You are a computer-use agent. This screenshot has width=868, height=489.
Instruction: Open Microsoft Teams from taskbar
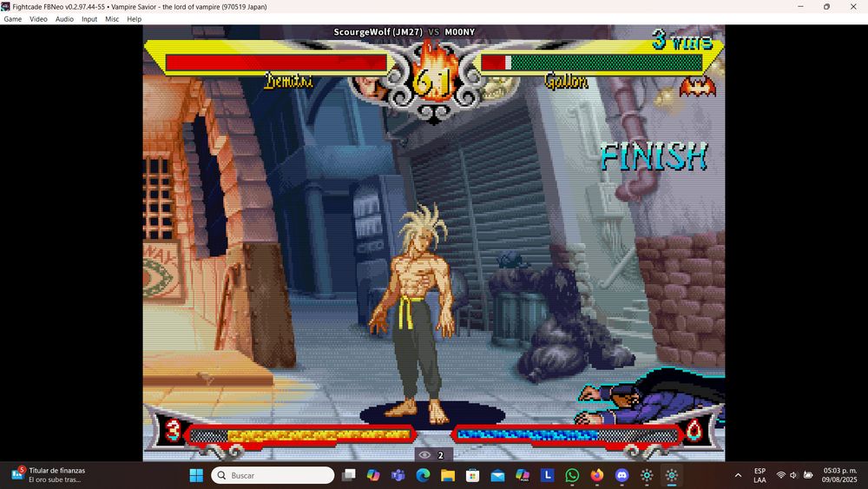398,475
